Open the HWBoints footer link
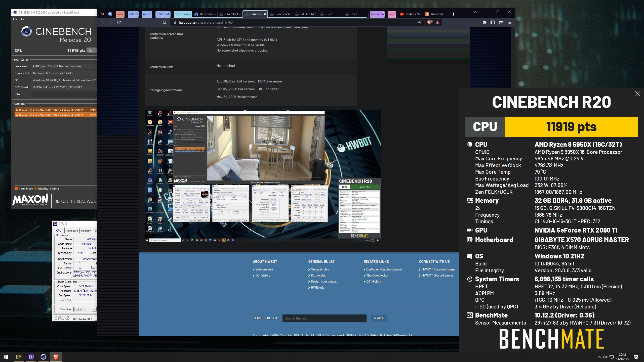 [x=317, y=288]
